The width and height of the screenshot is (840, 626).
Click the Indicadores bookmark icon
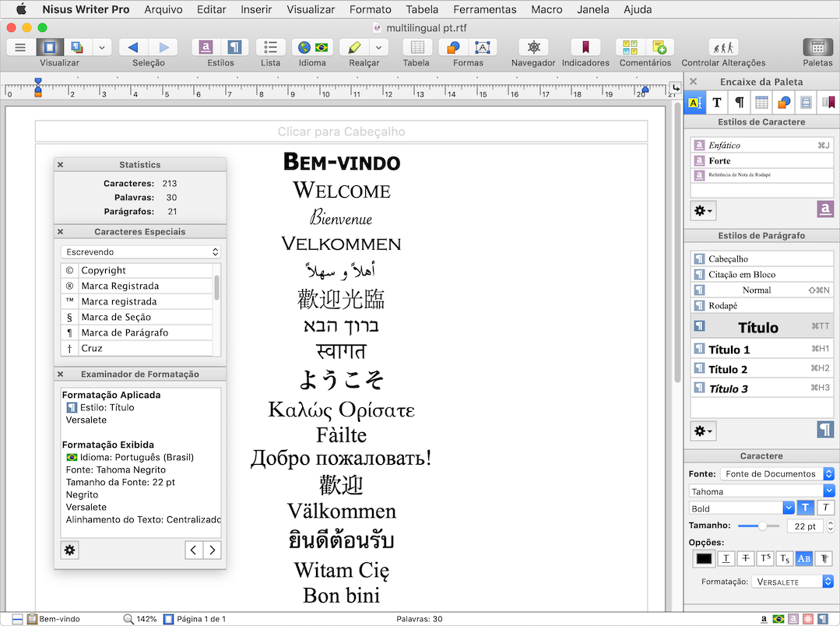[x=585, y=47]
